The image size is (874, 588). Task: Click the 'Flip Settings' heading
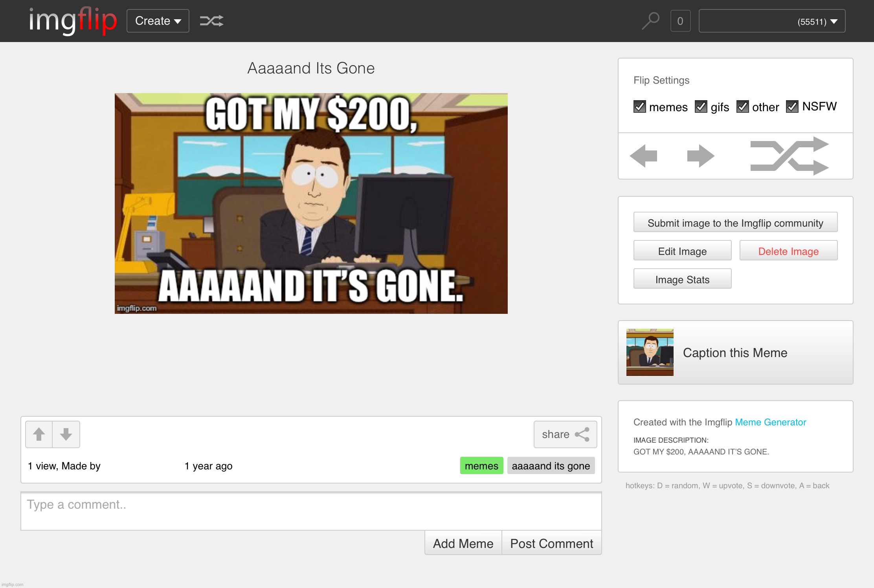[x=661, y=80]
